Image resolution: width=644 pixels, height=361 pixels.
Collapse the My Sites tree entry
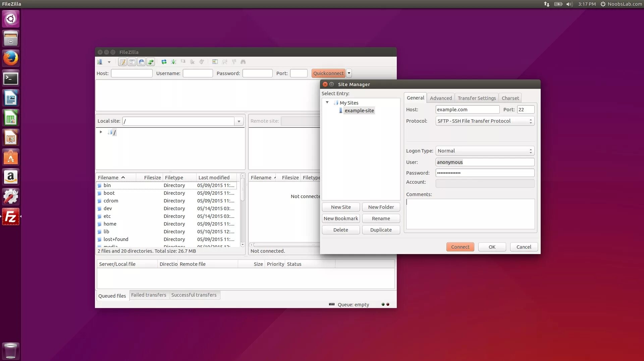coord(328,103)
